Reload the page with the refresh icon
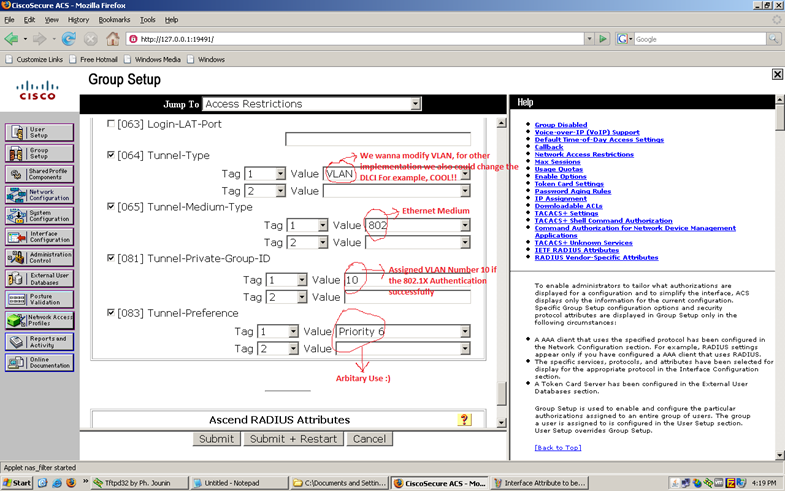 (x=69, y=39)
